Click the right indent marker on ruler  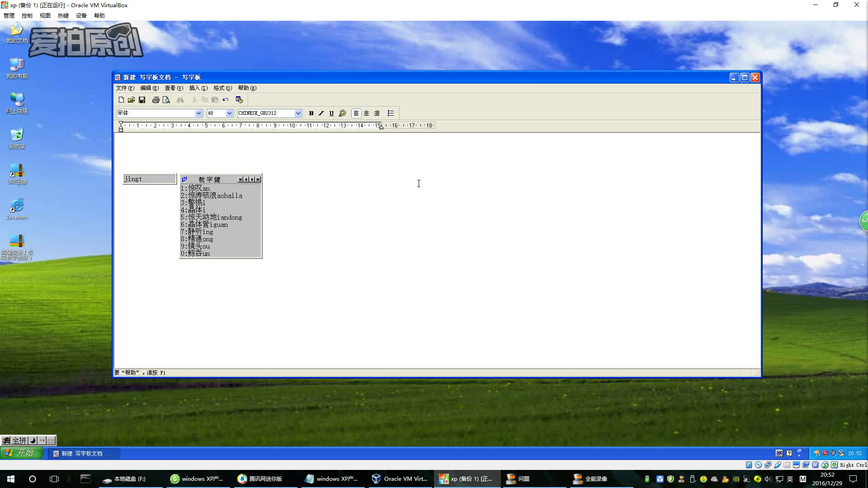[x=381, y=127]
